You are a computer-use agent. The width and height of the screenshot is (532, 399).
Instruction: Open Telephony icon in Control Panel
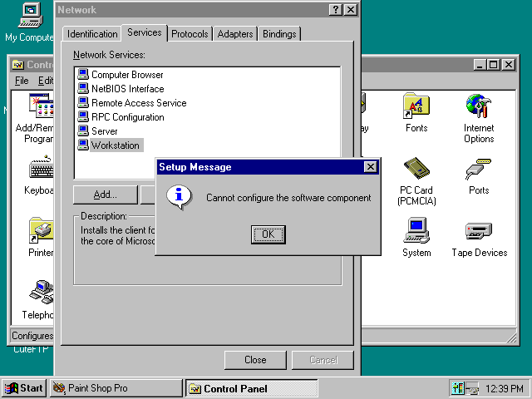pyautogui.click(x=39, y=299)
